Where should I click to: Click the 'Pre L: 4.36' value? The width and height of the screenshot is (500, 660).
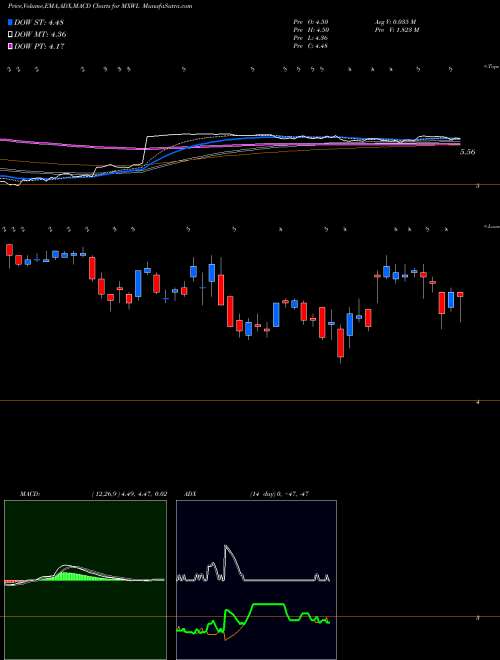click(311, 38)
